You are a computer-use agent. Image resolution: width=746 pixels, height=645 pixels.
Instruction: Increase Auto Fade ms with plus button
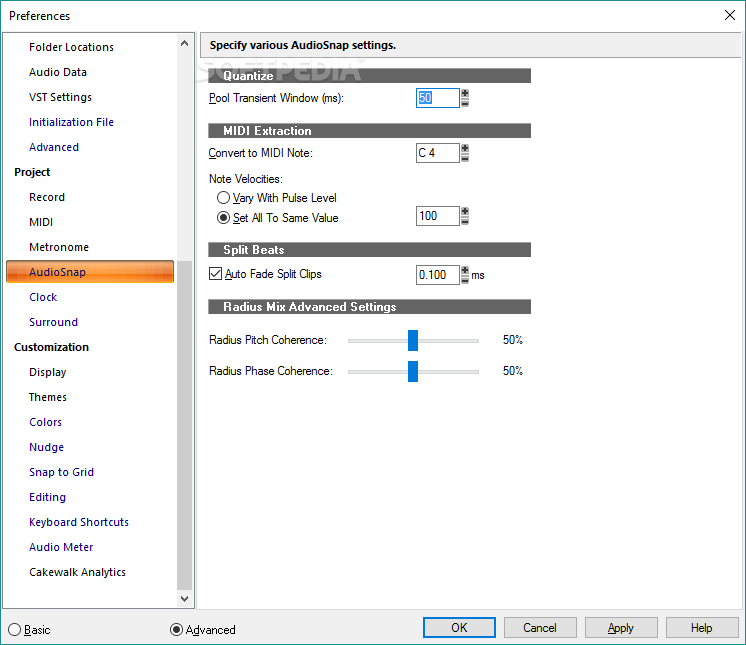coord(465,271)
